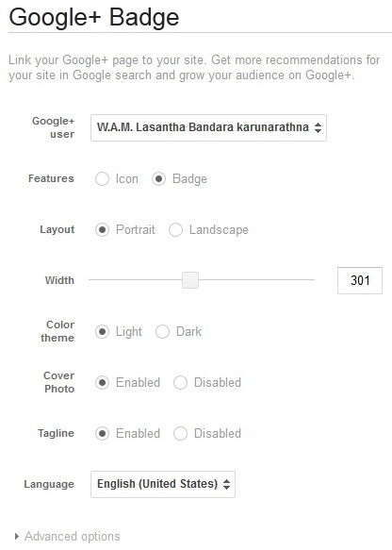The height and width of the screenshot is (550, 392).
Task: Click the Width slider handle
Action: pyautogui.click(x=190, y=280)
